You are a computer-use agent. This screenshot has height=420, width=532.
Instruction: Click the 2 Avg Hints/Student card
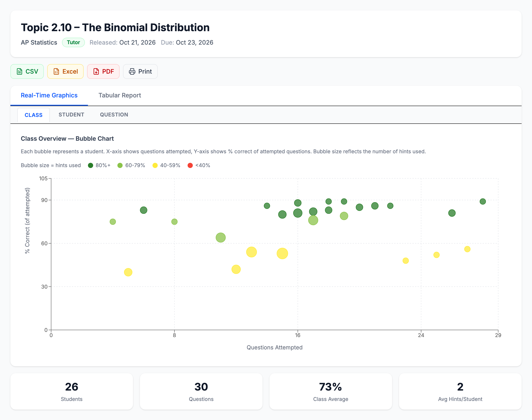point(460,391)
